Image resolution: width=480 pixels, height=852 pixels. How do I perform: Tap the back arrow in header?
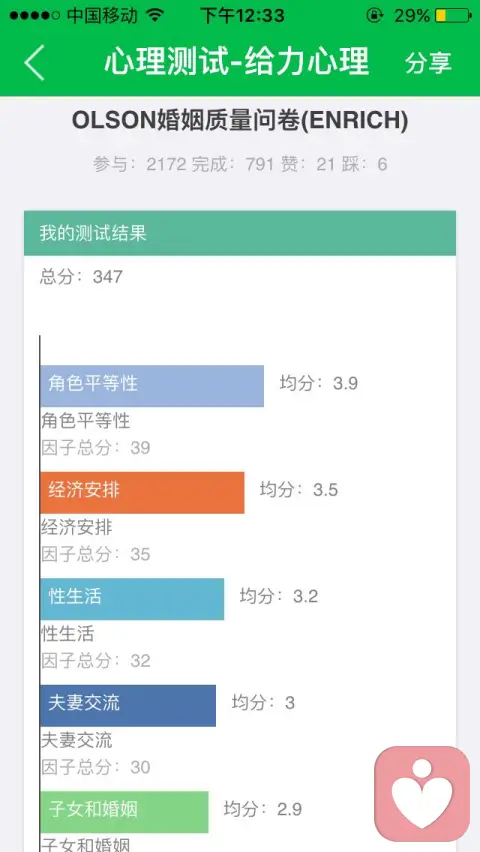click(34, 62)
